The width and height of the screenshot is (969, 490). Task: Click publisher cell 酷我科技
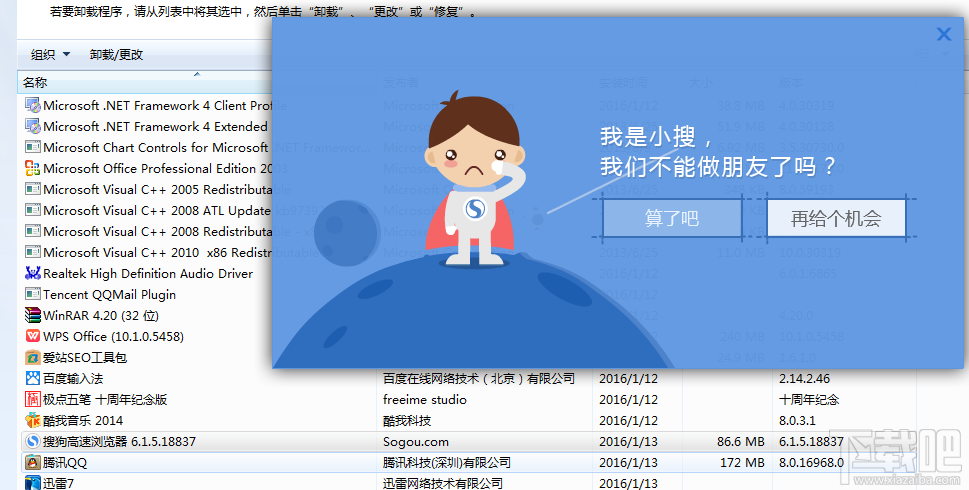click(x=407, y=421)
